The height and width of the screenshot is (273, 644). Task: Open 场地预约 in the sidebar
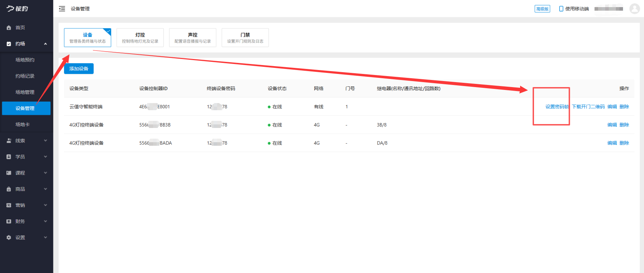click(x=25, y=60)
